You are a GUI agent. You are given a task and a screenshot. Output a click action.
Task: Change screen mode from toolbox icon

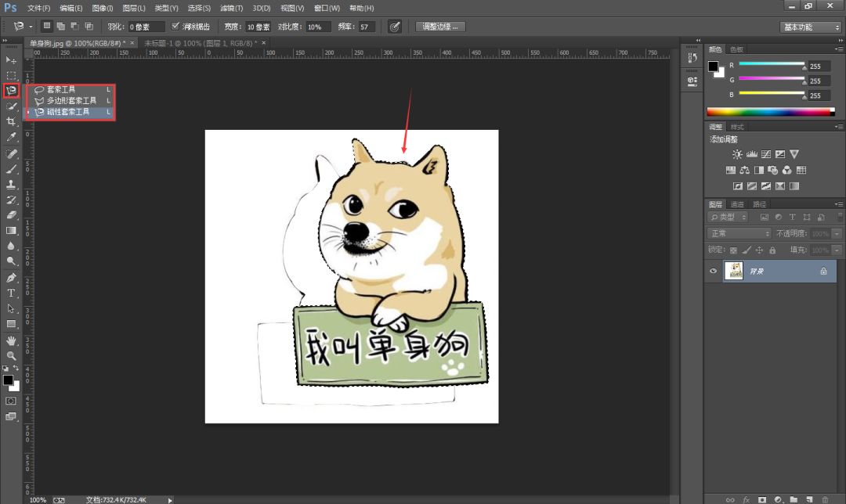(x=11, y=416)
